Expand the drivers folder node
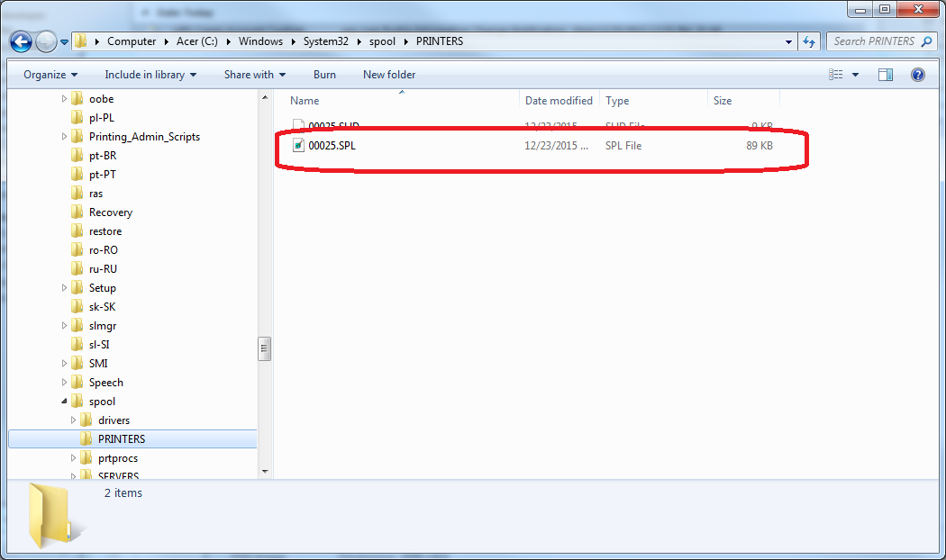 (74, 420)
